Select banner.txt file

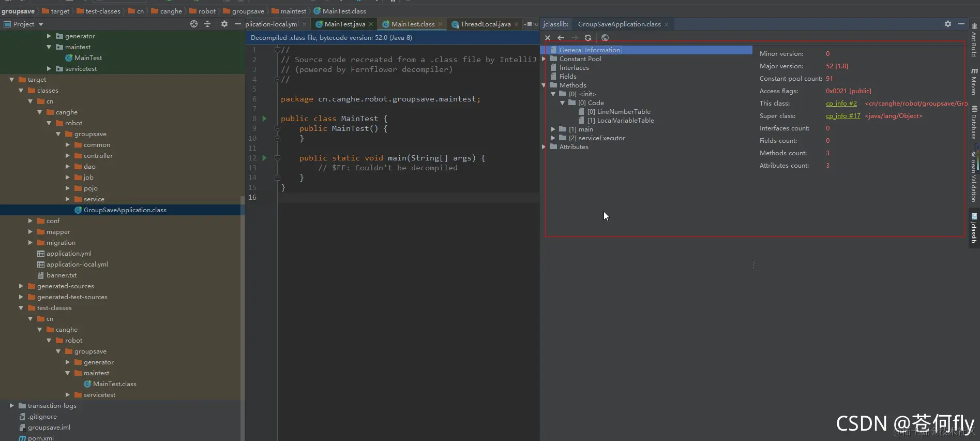[61, 275]
